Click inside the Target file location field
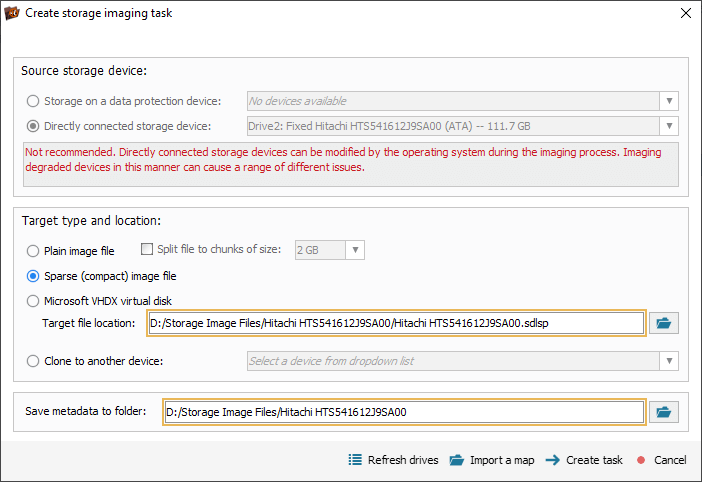Screen dimensions: 702x482 (x=396, y=323)
